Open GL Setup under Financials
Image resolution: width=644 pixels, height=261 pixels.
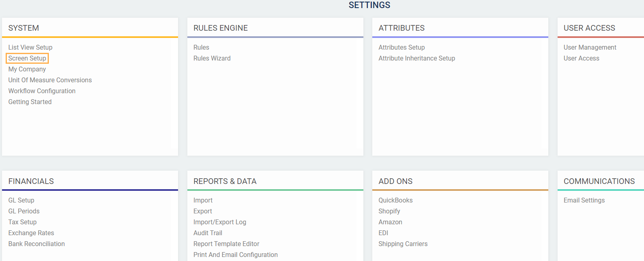[21, 200]
